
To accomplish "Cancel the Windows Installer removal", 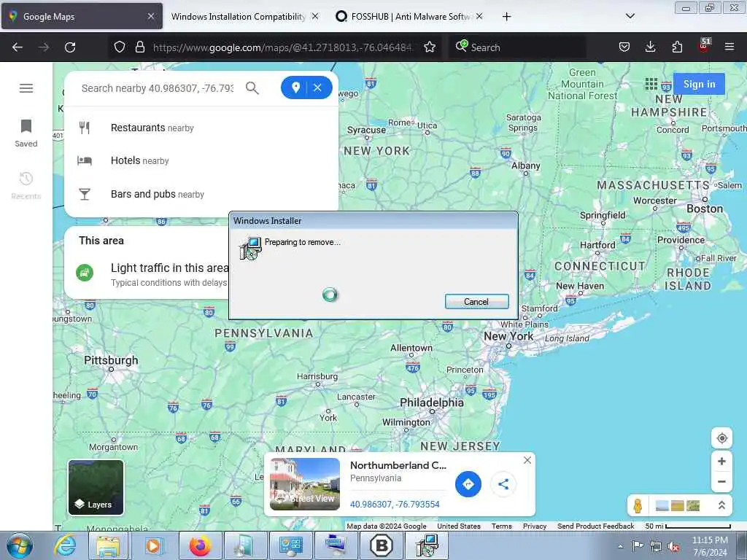I will 476,301.
